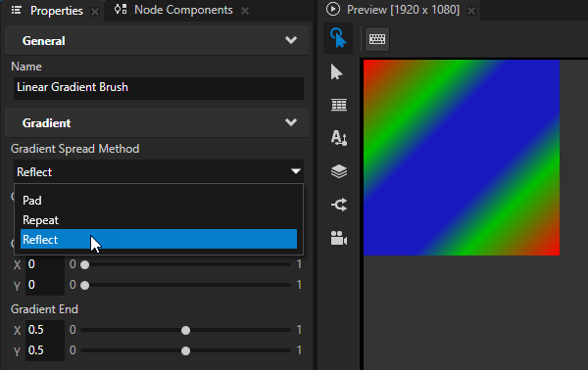Click the Gradient End Y slider handle
The height and width of the screenshot is (370, 588).
point(185,350)
